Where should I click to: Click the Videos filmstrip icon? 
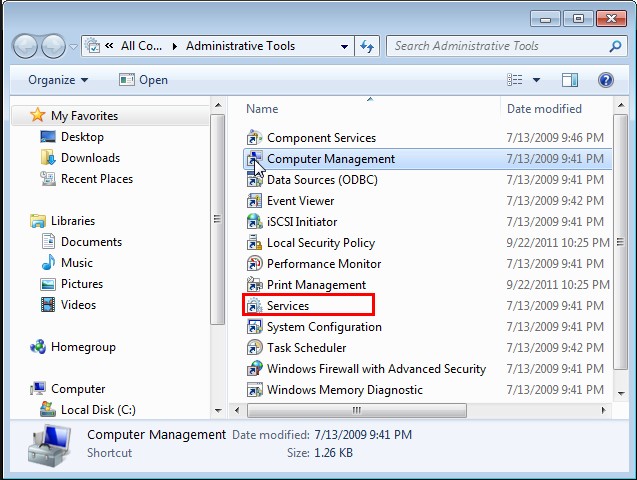click(48, 305)
